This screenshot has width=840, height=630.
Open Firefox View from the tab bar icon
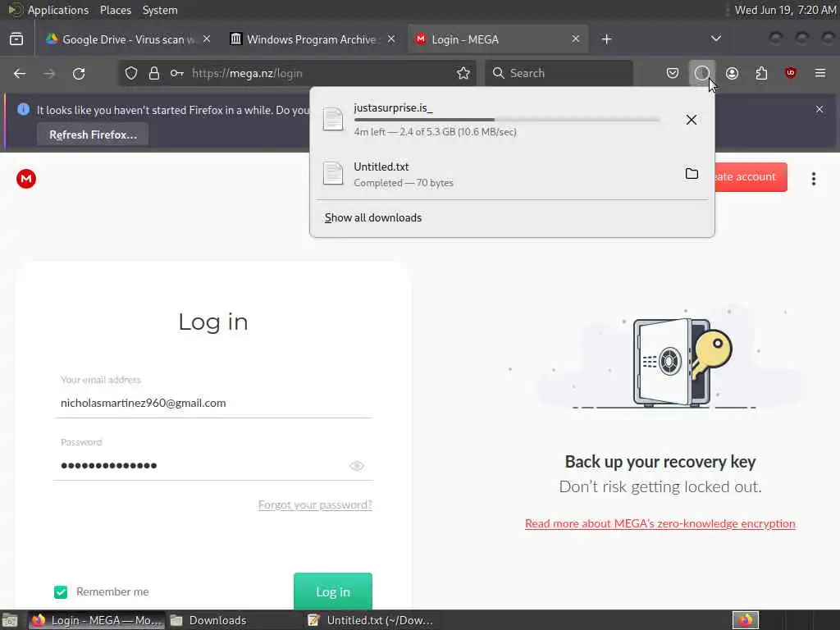tap(16, 39)
